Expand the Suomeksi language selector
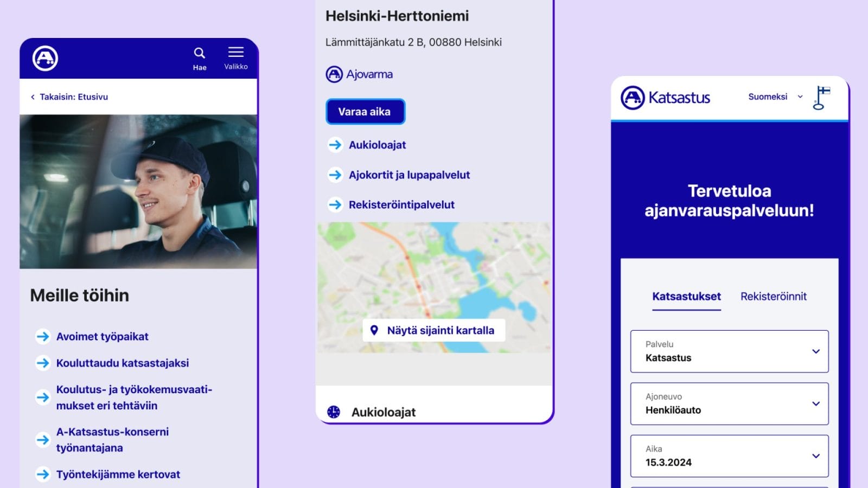The image size is (868, 488). (x=774, y=97)
